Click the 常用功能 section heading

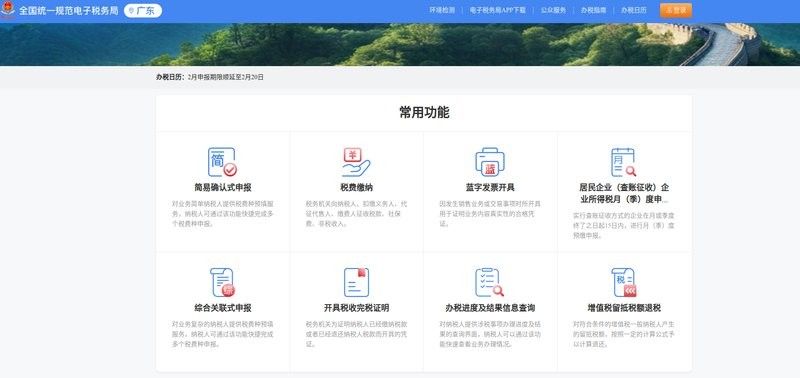point(424,113)
